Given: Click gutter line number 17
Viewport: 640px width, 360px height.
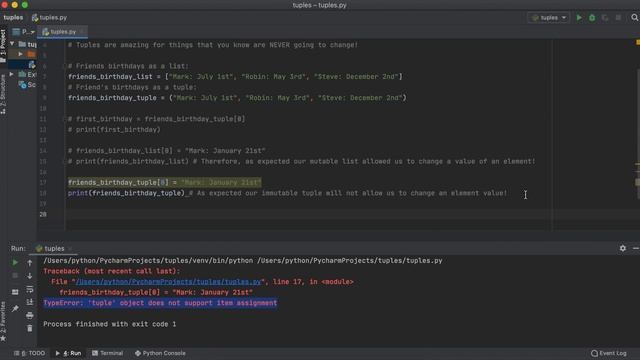Looking at the screenshot, I should tap(43, 182).
